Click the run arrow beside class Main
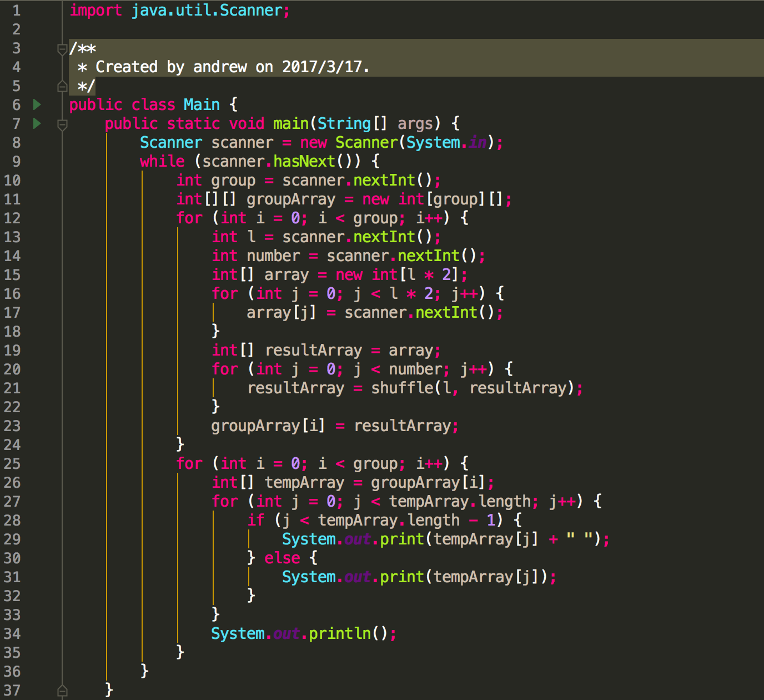 coord(37,104)
